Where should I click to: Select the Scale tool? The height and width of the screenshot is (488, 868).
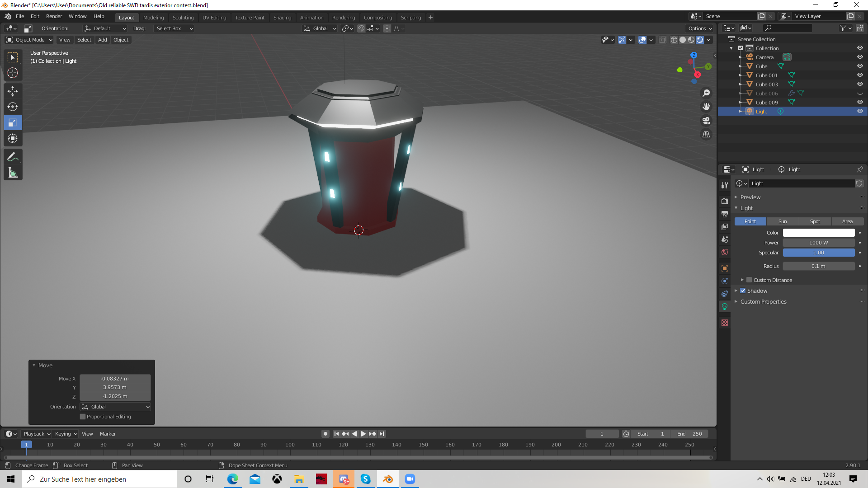coord(13,122)
